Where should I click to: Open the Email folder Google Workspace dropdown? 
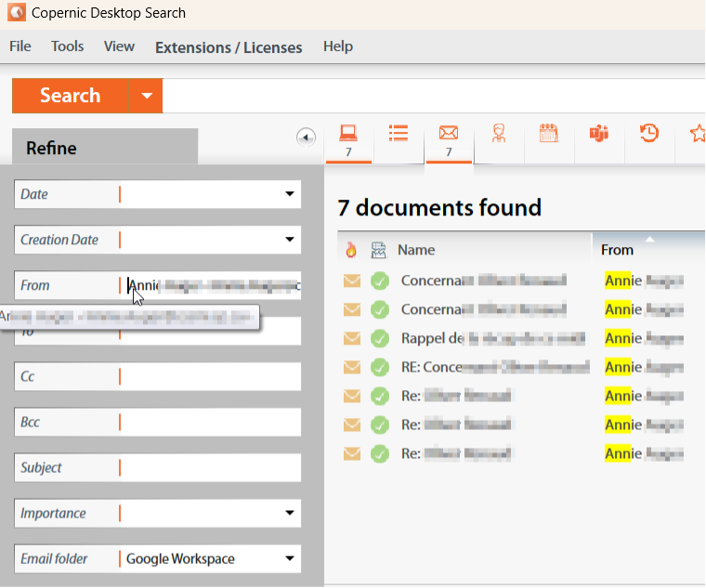(290, 558)
